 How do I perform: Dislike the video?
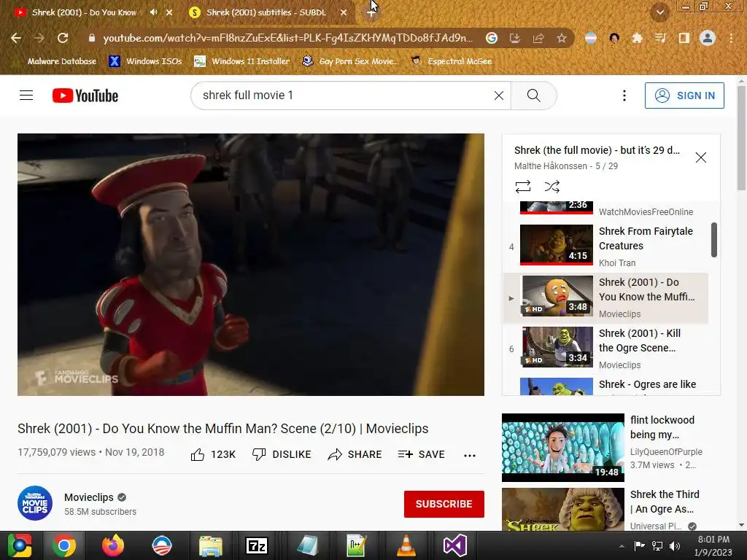click(282, 455)
